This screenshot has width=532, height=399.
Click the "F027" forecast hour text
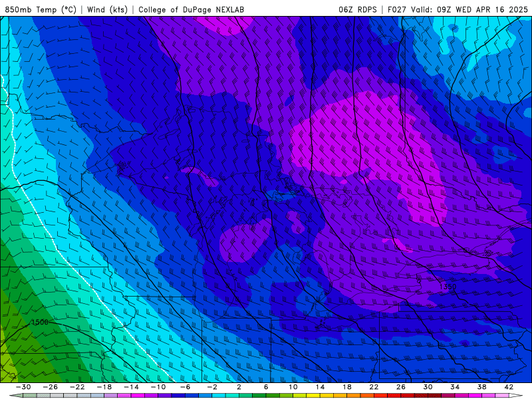[397, 9]
